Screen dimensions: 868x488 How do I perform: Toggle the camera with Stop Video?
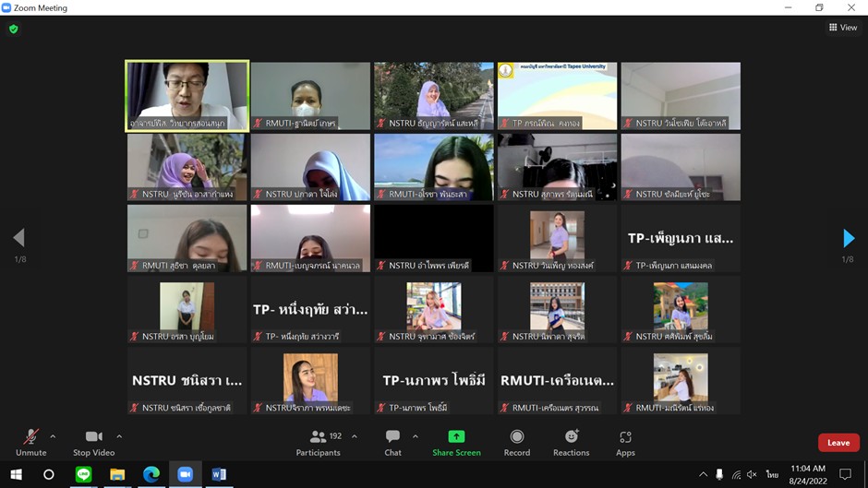coord(93,442)
